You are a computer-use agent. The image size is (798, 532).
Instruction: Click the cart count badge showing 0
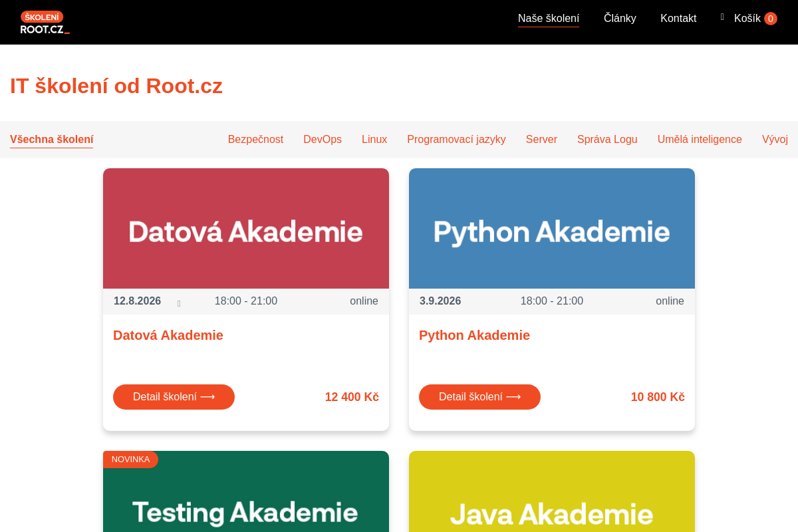(771, 19)
